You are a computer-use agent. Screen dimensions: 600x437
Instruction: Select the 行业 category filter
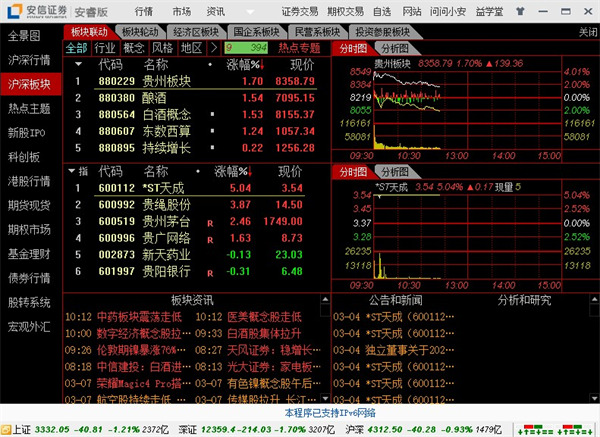point(105,48)
